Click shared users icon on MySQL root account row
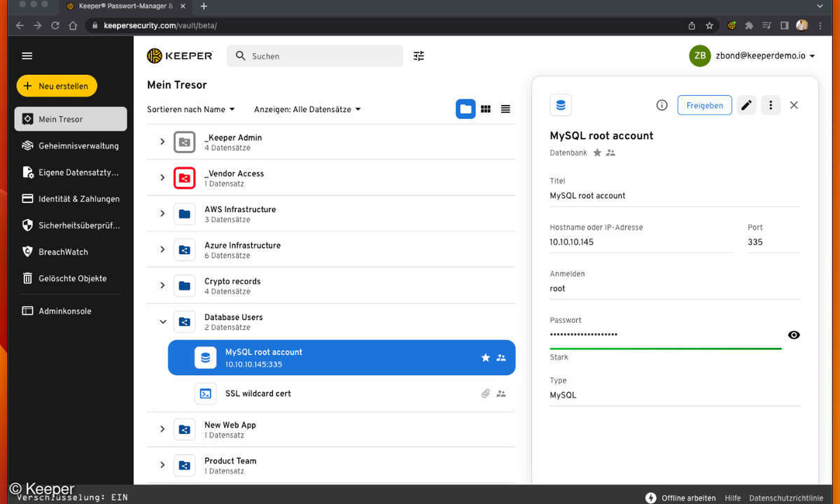Viewport: 840px width, 504px height. click(x=501, y=358)
